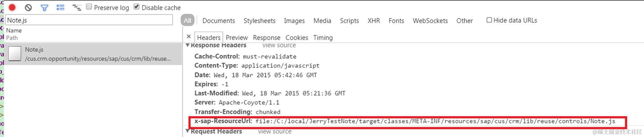This screenshot has height=137, width=644.
Task: Close the request details pane
Action: pos(189,37)
